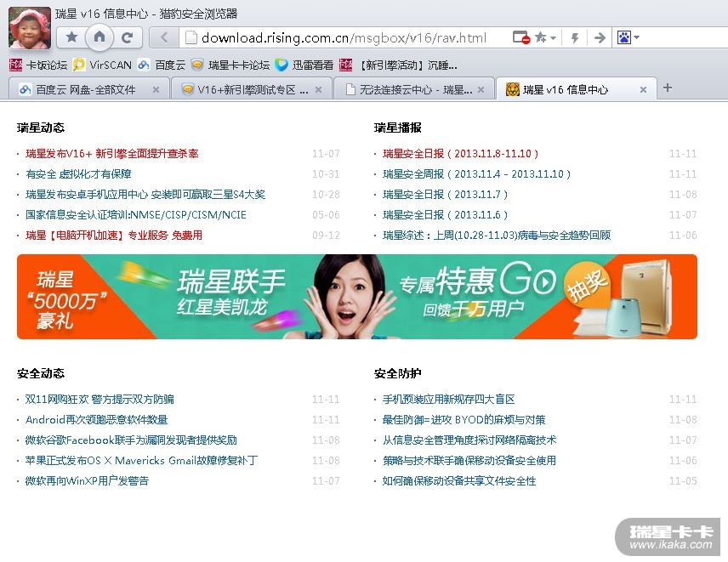This screenshot has width=728, height=562.
Task: Click the 瑞星播报 section heading
Action: pyautogui.click(x=398, y=128)
